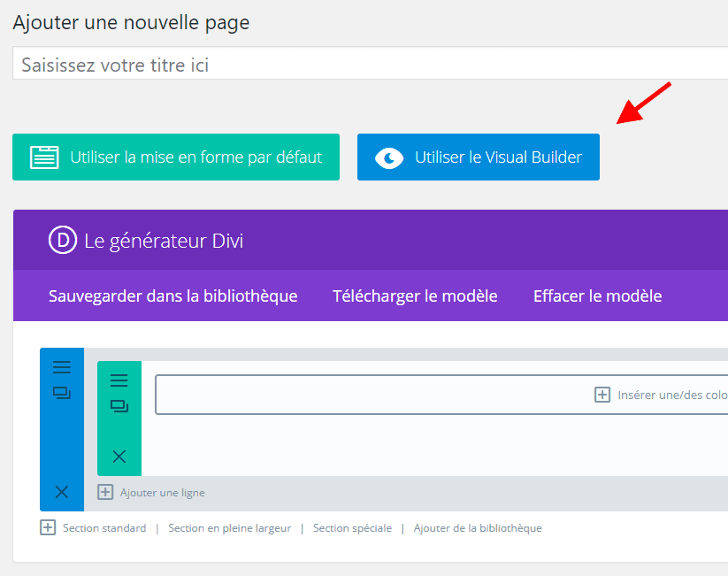Click Ajouter de la bibliothèque
Screen dimensions: 728x576
(x=478, y=528)
